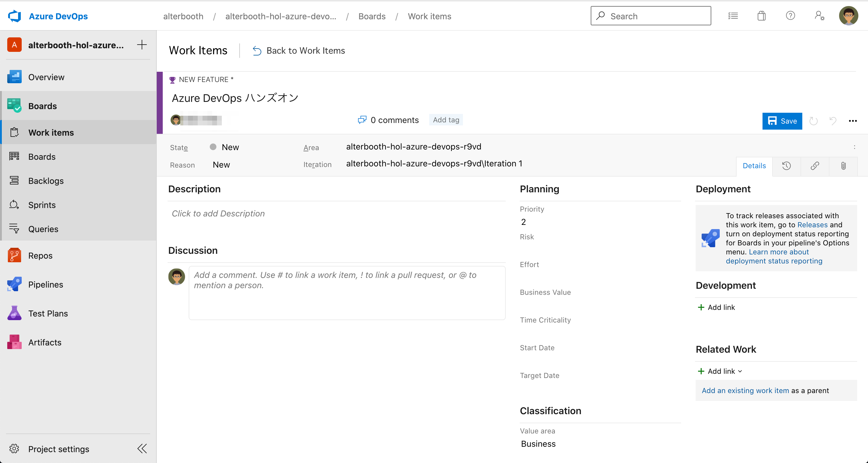Open the History tab icon
This screenshot has height=463, width=868.
click(786, 166)
